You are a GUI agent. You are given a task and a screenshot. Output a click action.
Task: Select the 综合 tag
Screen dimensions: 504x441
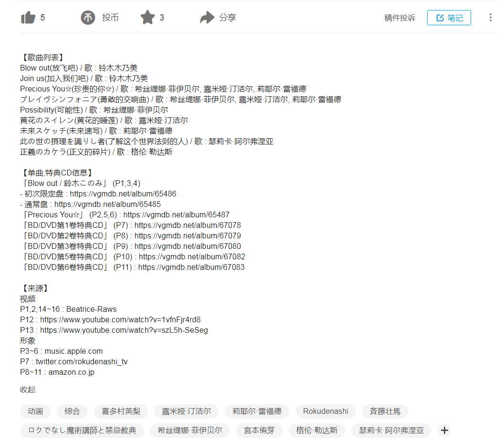(72, 411)
